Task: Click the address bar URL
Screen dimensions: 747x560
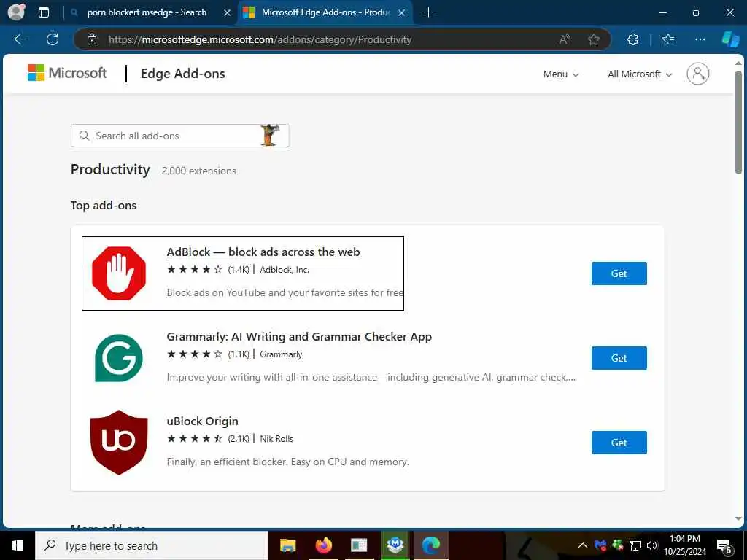Action: click(x=260, y=39)
